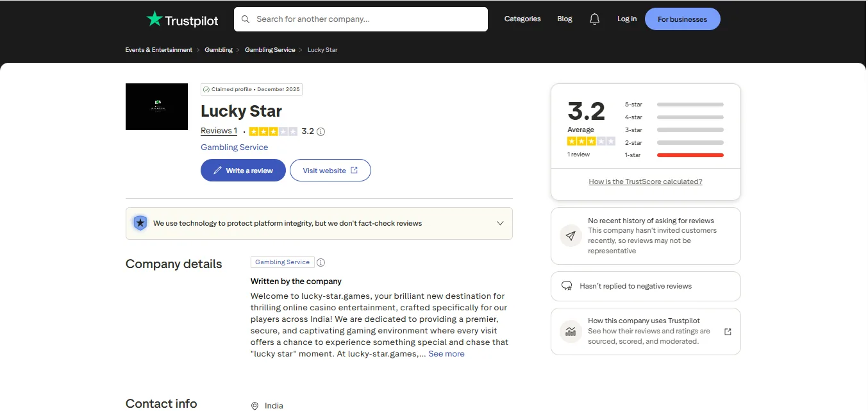The image size is (868, 411).
Task: Expand company description with See more
Action: (x=446, y=354)
